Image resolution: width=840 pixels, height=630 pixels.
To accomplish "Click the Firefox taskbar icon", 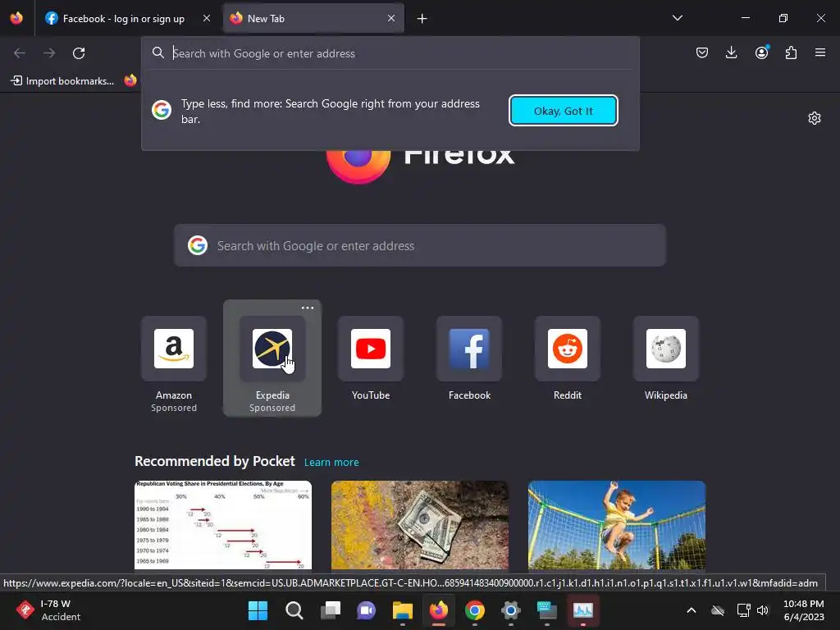I will (439, 610).
